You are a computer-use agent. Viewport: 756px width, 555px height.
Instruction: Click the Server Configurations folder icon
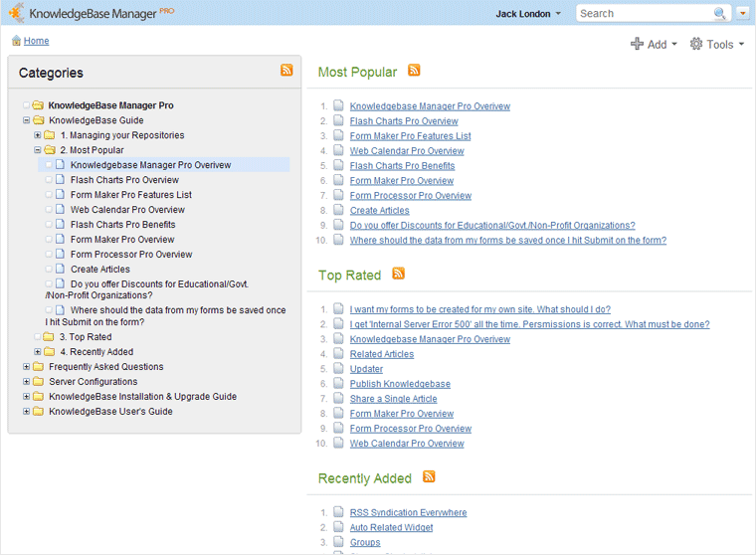point(39,381)
